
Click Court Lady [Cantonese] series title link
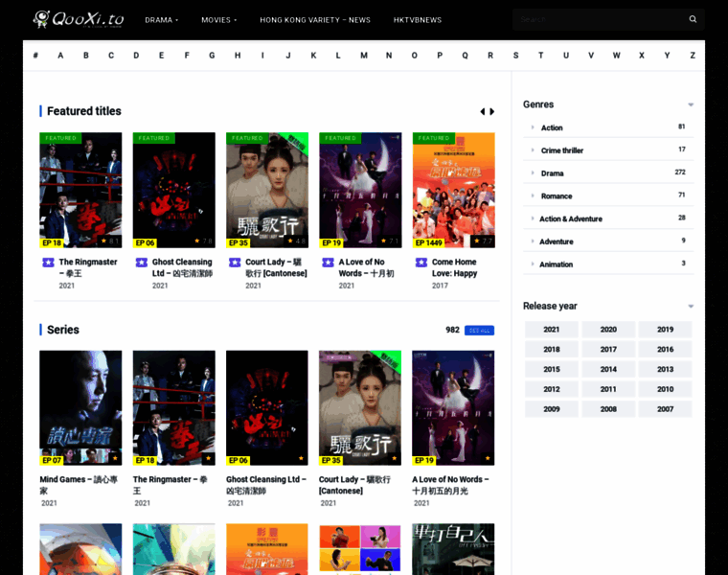(x=354, y=485)
